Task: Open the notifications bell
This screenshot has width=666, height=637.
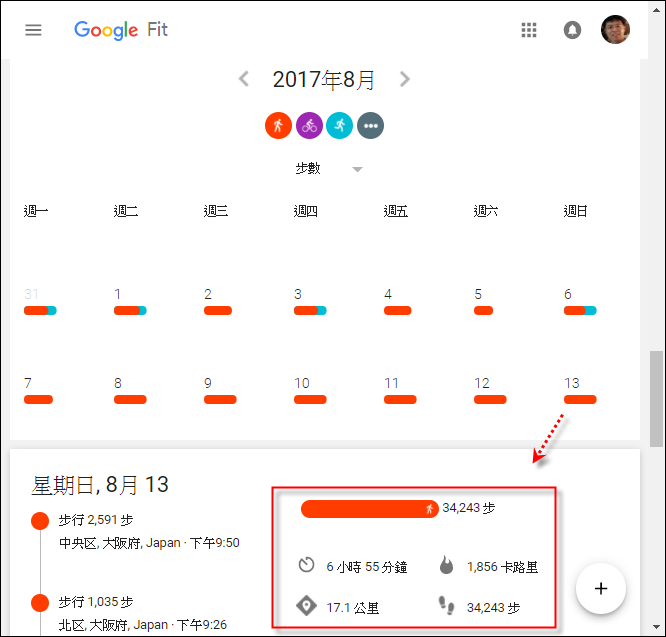Action: 572,30
